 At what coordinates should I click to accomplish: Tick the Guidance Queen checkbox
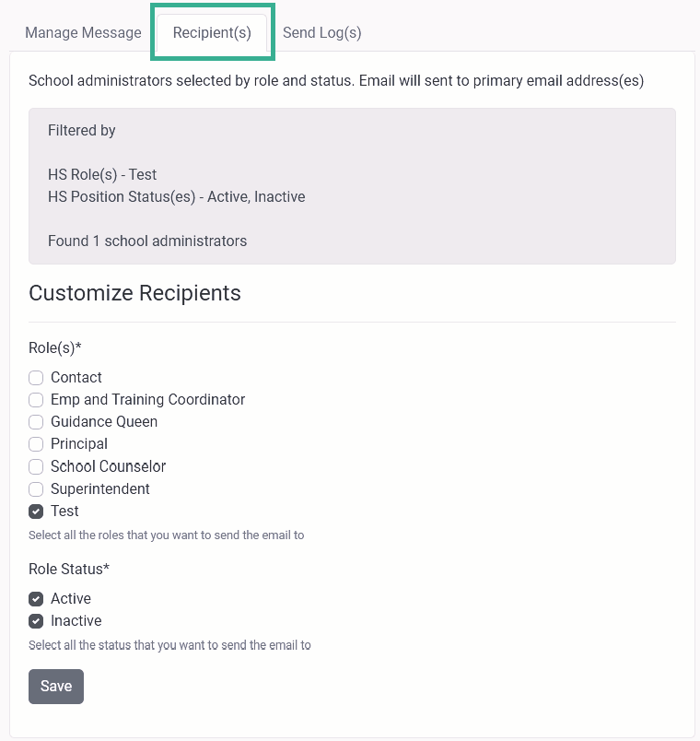coord(36,422)
